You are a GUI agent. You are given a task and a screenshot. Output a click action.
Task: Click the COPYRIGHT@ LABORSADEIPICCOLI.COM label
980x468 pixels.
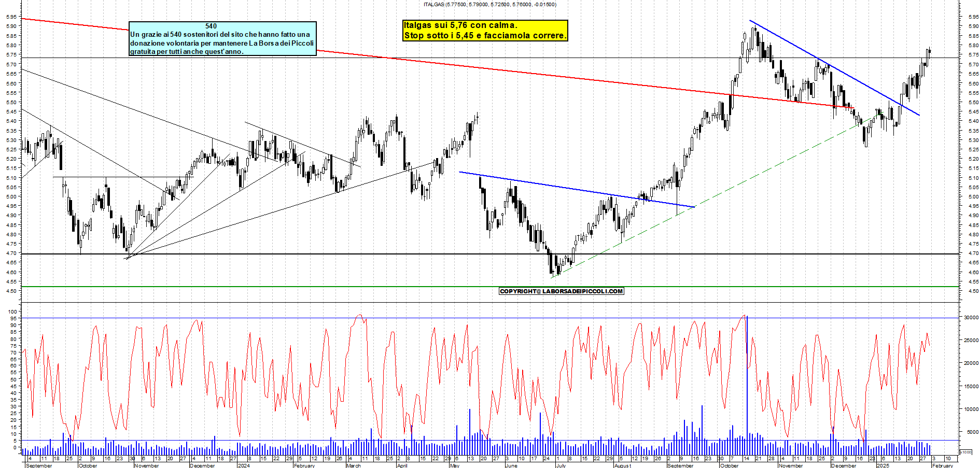[x=562, y=291]
